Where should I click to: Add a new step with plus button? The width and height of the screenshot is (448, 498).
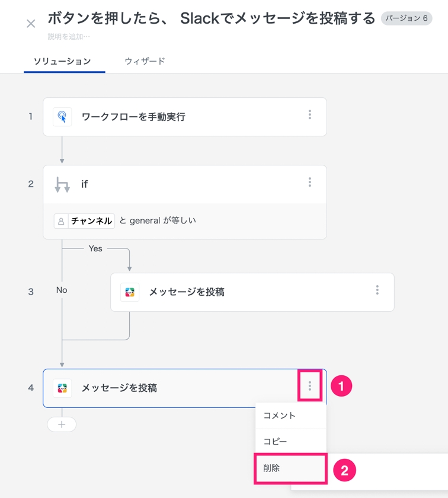(x=62, y=424)
